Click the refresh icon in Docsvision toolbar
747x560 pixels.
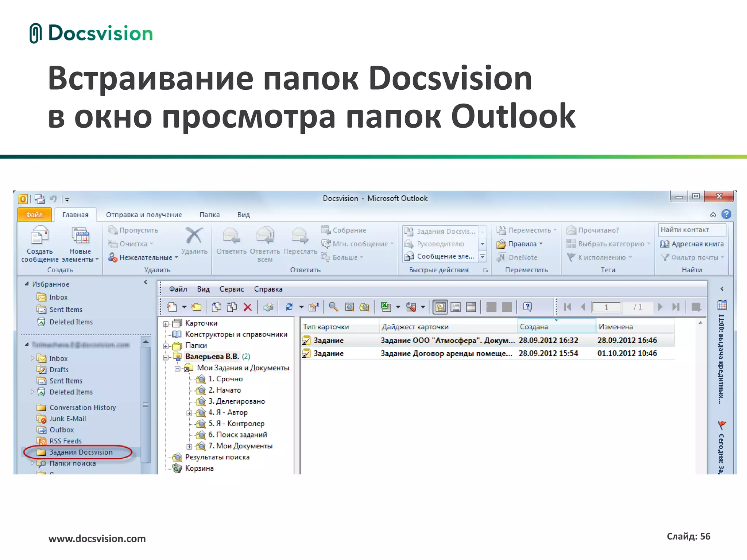[289, 307]
